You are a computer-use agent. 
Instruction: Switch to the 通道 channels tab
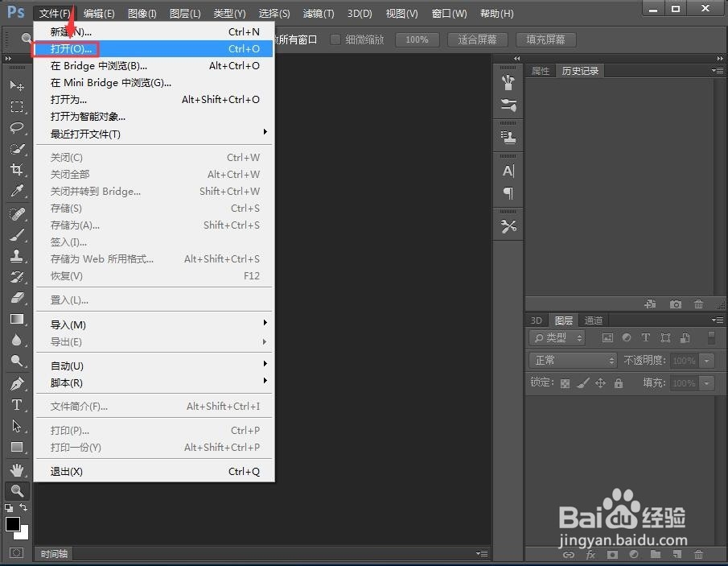coord(594,320)
